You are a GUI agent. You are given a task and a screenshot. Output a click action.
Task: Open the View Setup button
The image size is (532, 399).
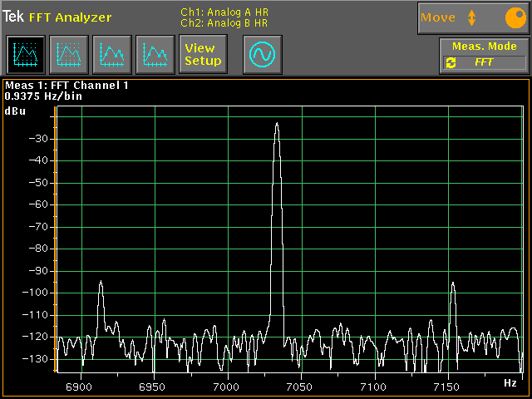[203, 55]
